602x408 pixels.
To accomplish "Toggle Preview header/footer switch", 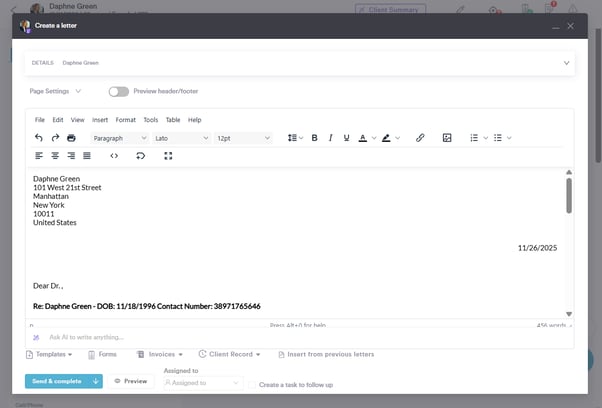I will tap(119, 91).
